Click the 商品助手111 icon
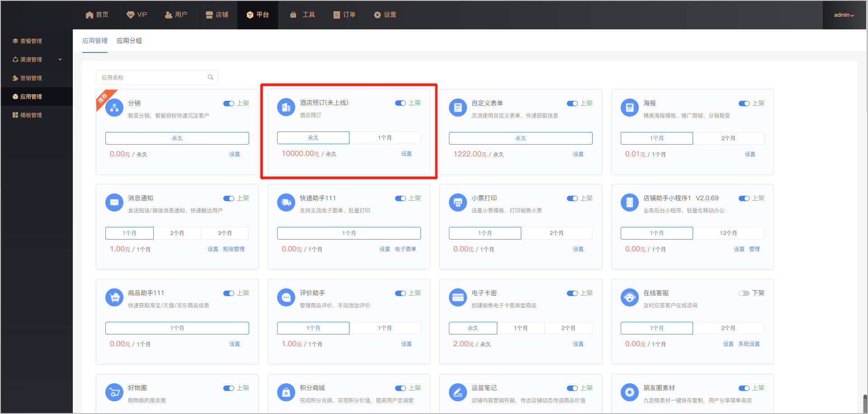868x414 pixels. 114,297
